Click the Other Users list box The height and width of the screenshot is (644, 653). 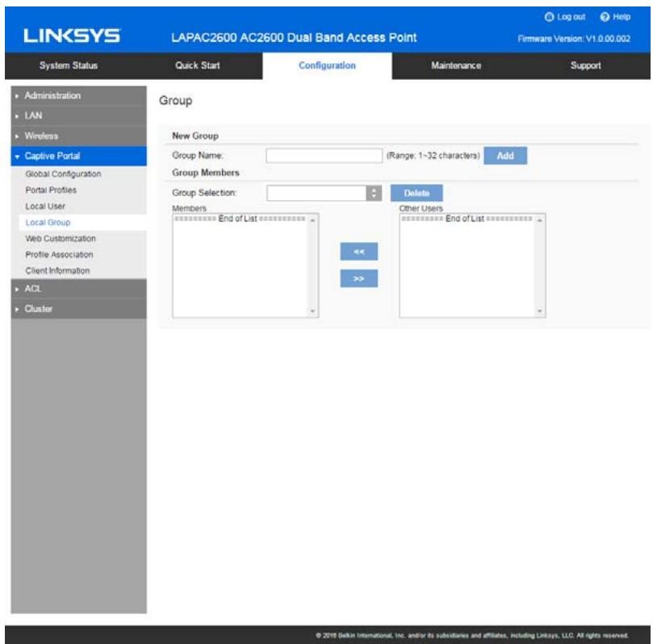[473, 266]
